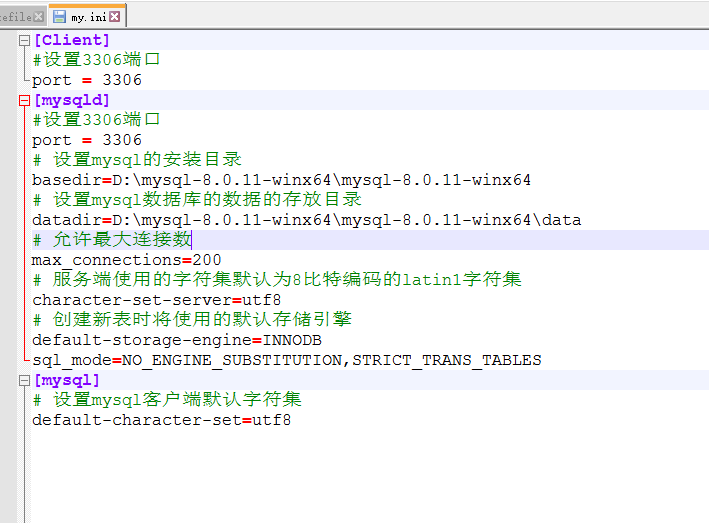Click the [Client] section header text
Viewport: 709px width, 523px height.
[72, 40]
